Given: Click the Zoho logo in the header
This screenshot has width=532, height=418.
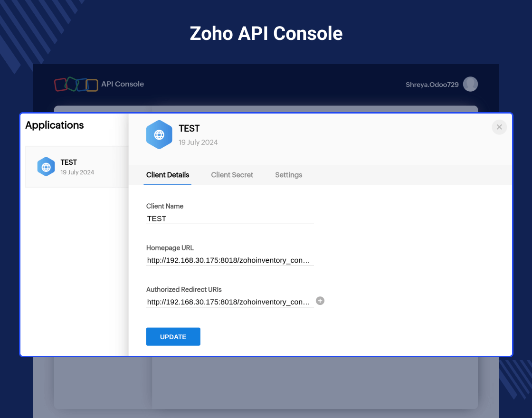Looking at the screenshot, I should coord(76,84).
